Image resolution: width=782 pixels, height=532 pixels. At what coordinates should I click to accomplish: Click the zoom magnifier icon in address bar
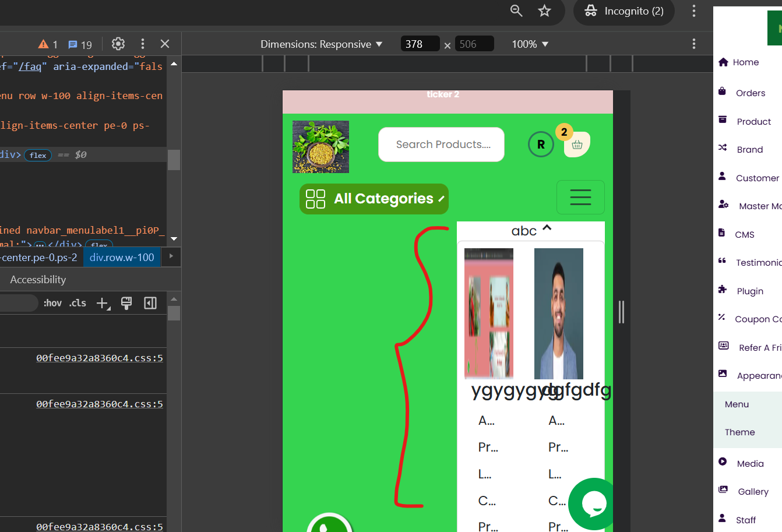[516, 10]
